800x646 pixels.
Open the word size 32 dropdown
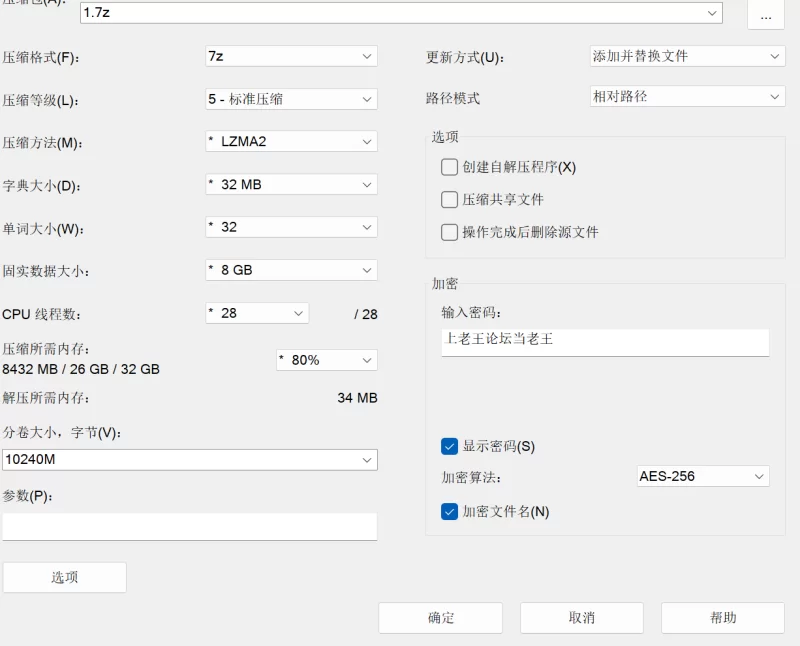(x=291, y=227)
